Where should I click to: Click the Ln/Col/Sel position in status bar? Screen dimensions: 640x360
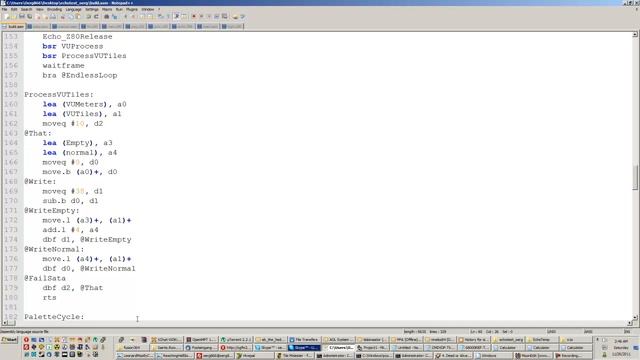(x=491, y=331)
